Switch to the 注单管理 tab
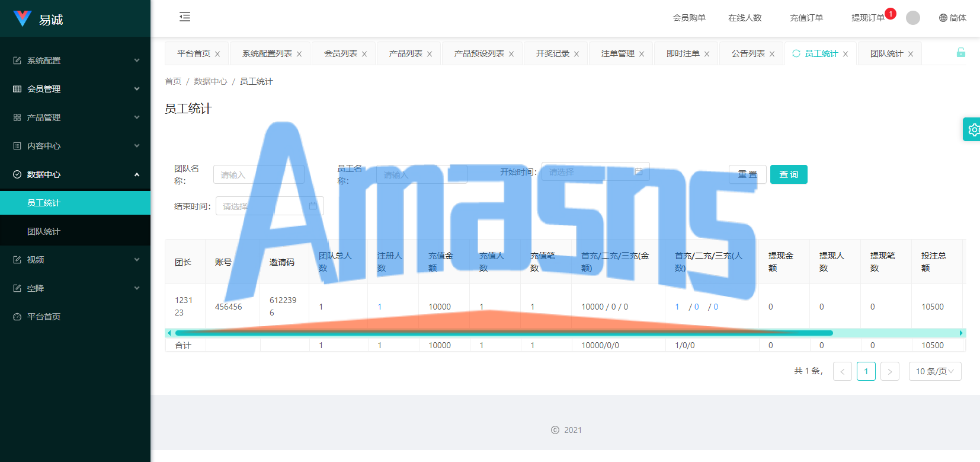 [618, 53]
